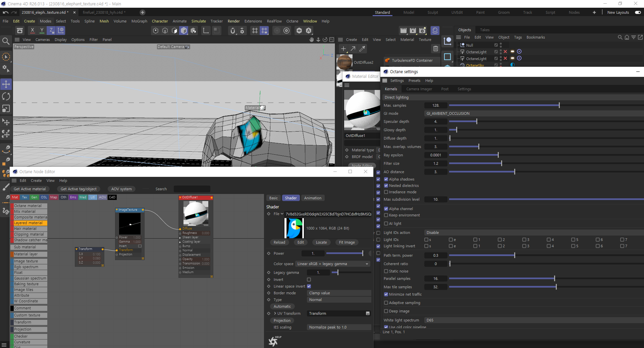Toggle Z axis lock
The width and height of the screenshot is (644, 348).
point(51,31)
